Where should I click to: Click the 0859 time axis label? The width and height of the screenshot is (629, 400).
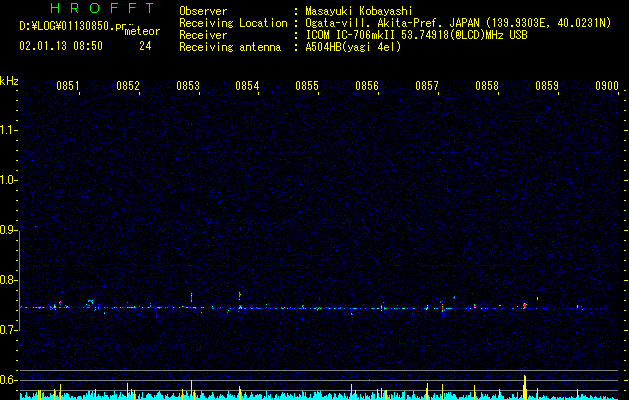pos(547,86)
